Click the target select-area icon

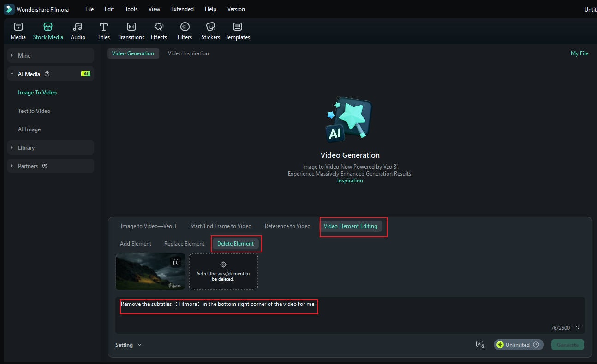pyautogui.click(x=223, y=264)
